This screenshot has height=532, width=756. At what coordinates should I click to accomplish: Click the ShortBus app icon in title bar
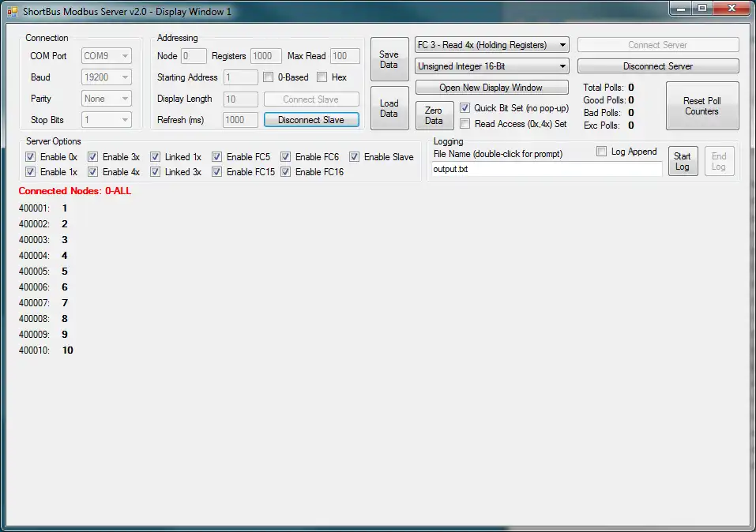coord(12,11)
